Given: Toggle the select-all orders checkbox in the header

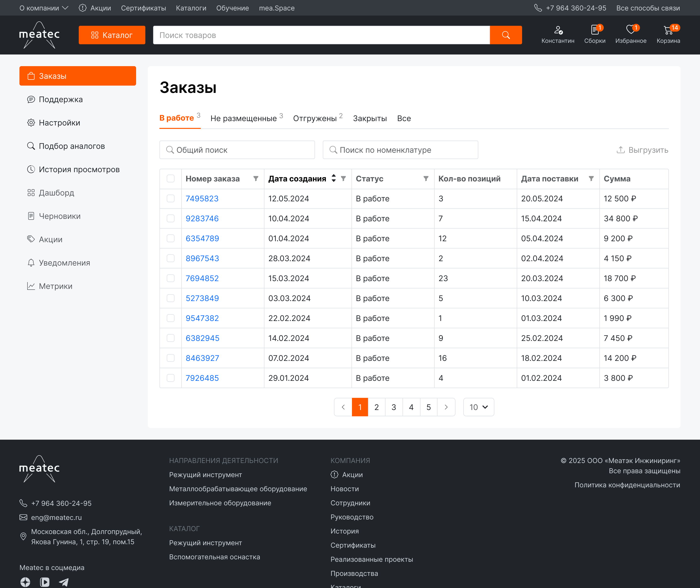Looking at the screenshot, I should pyautogui.click(x=171, y=179).
